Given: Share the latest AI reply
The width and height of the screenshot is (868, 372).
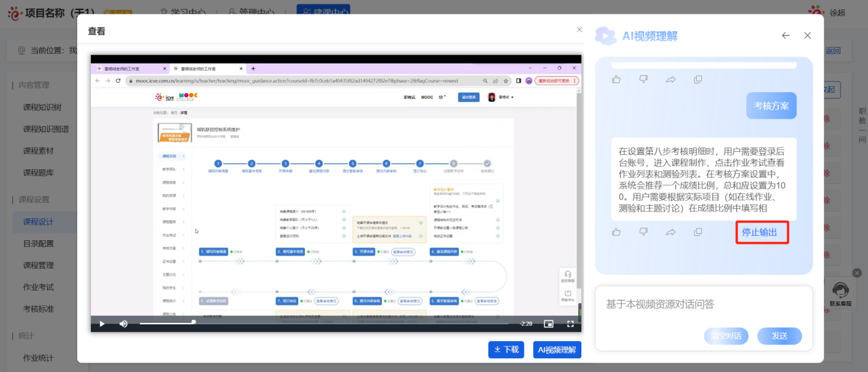Looking at the screenshot, I should coord(670,232).
